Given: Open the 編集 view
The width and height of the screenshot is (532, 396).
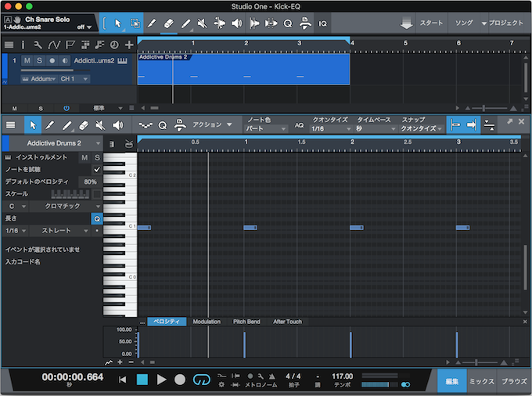Looking at the screenshot, I should click(x=452, y=381).
